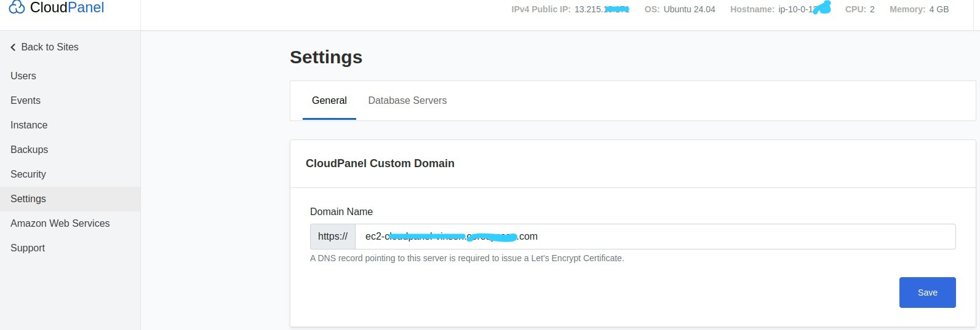Image resolution: width=980 pixels, height=330 pixels.
Task: Open the Events sidebar item
Action: pyautogui.click(x=25, y=100)
